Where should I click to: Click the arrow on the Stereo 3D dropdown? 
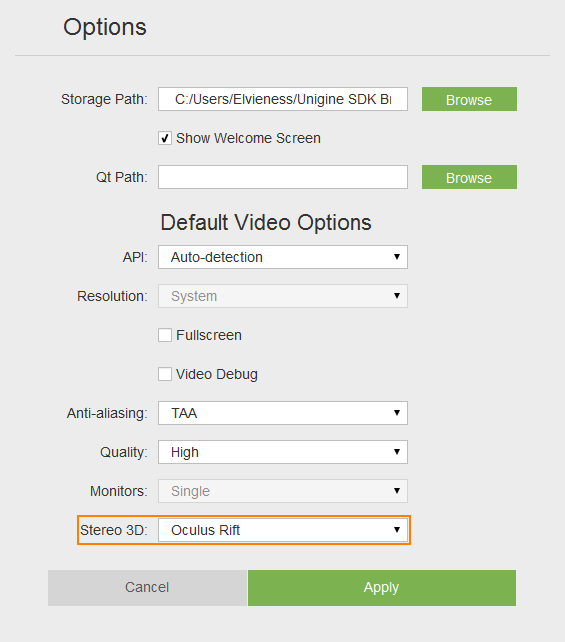pyautogui.click(x=397, y=530)
